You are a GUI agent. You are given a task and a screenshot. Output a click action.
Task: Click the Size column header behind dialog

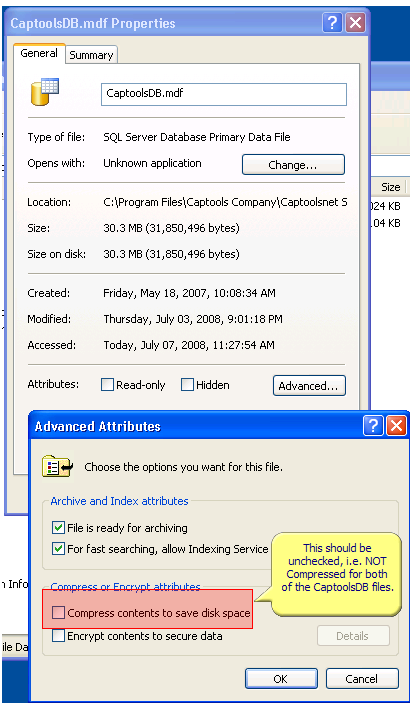390,187
